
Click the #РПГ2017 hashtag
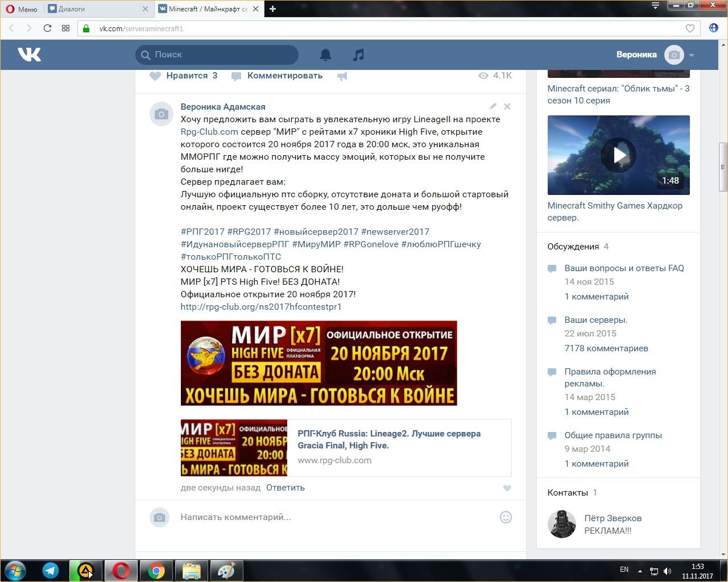[x=202, y=232]
